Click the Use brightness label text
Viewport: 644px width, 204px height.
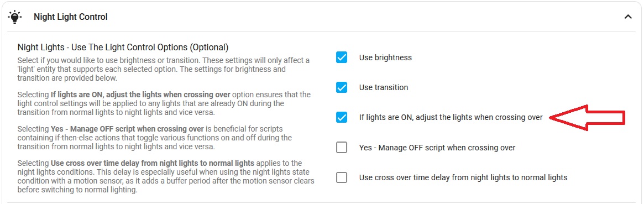point(385,57)
